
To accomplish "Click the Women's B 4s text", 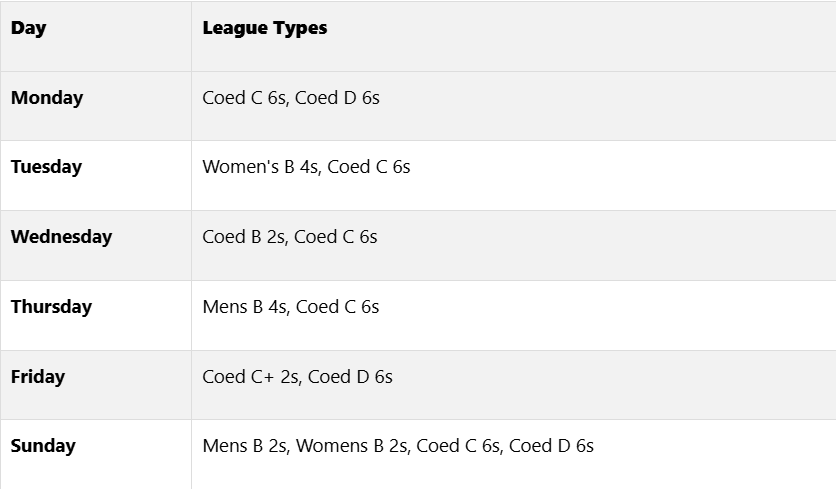I will coord(259,167).
